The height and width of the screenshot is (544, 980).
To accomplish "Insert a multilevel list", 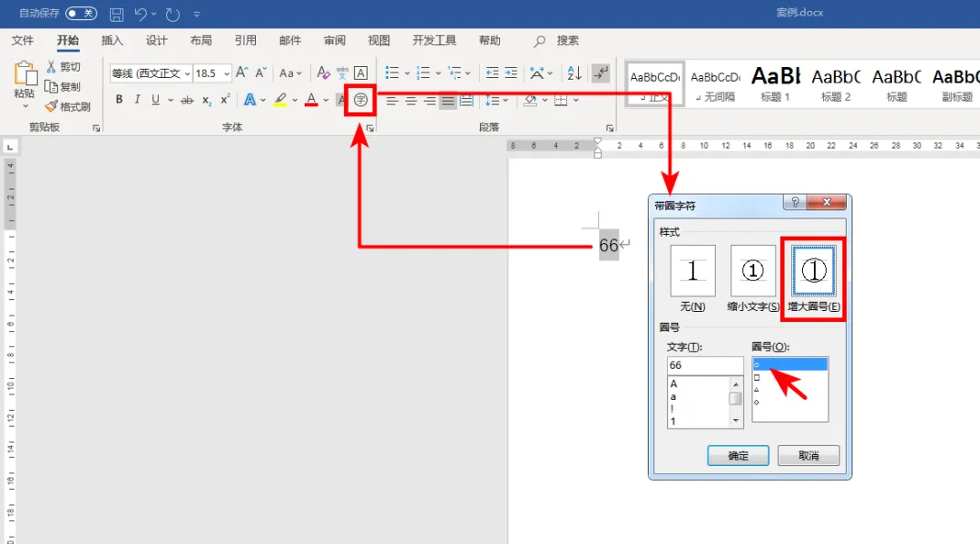I will click(455, 73).
